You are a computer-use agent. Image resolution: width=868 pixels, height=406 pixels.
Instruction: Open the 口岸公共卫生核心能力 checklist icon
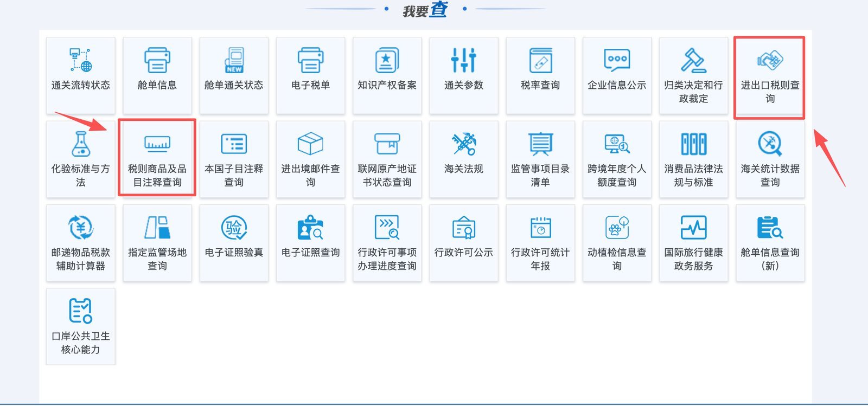80,311
